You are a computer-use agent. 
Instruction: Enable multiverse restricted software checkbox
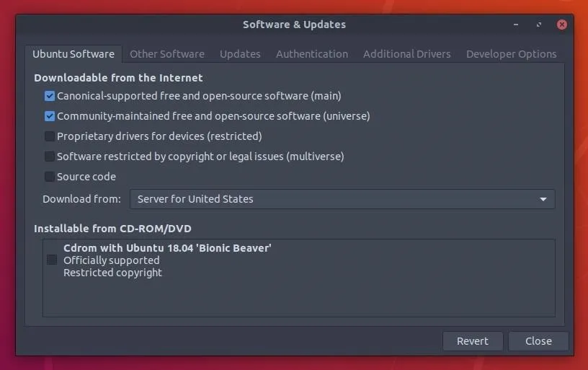50,157
